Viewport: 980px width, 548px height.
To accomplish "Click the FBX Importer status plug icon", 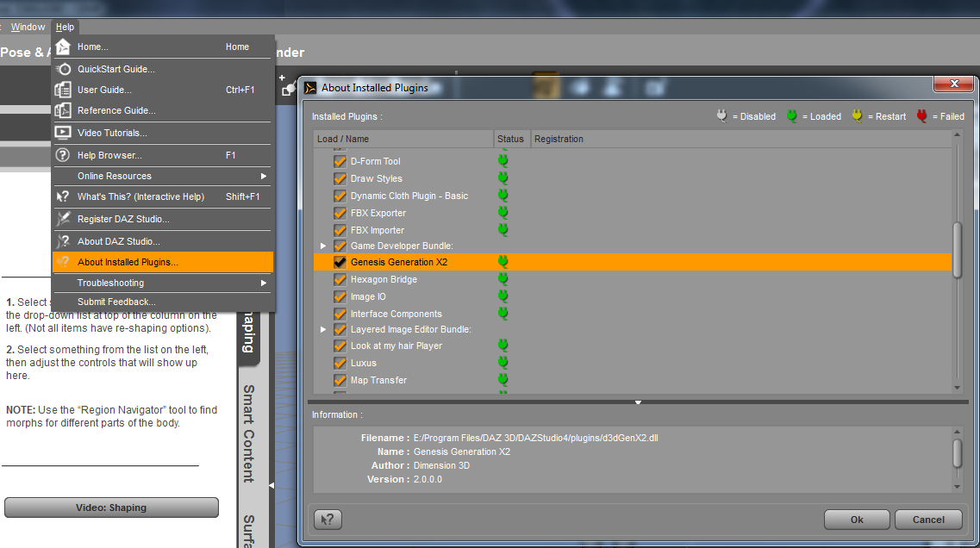I will click(502, 230).
